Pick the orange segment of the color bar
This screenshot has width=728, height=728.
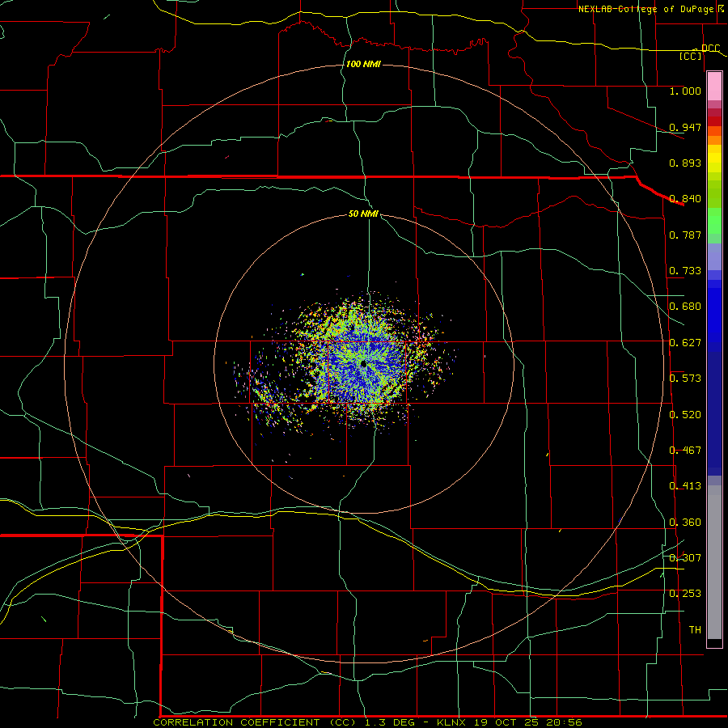tap(714, 140)
